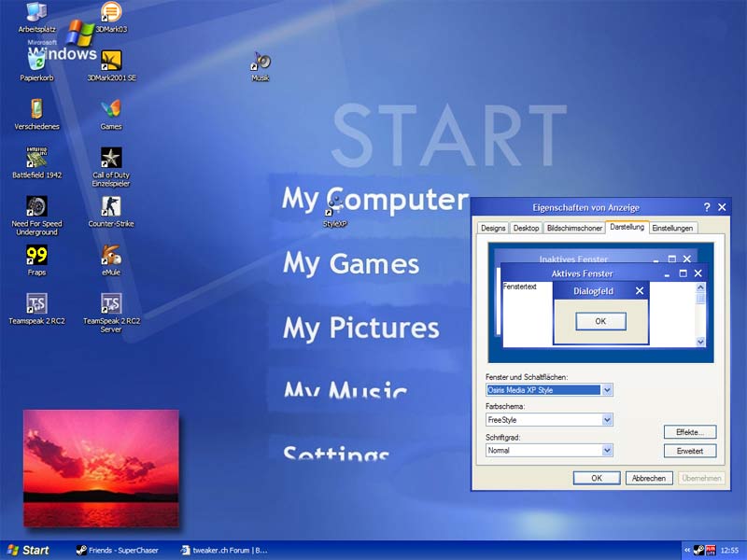Switch to the Bildschirmschoner tab

click(573, 228)
